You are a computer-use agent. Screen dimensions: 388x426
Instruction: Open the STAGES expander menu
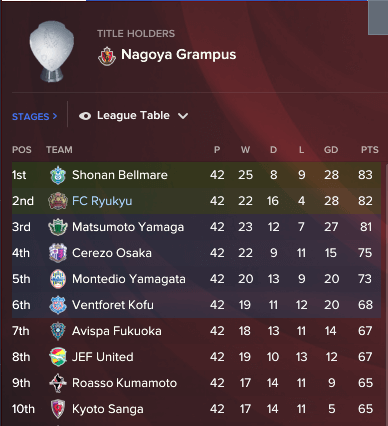click(x=35, y=117)
